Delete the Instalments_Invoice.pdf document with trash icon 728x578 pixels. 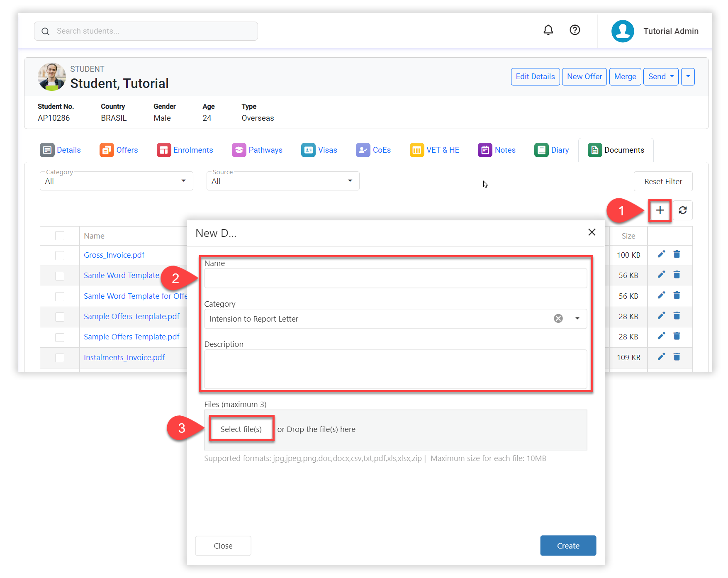677,357
